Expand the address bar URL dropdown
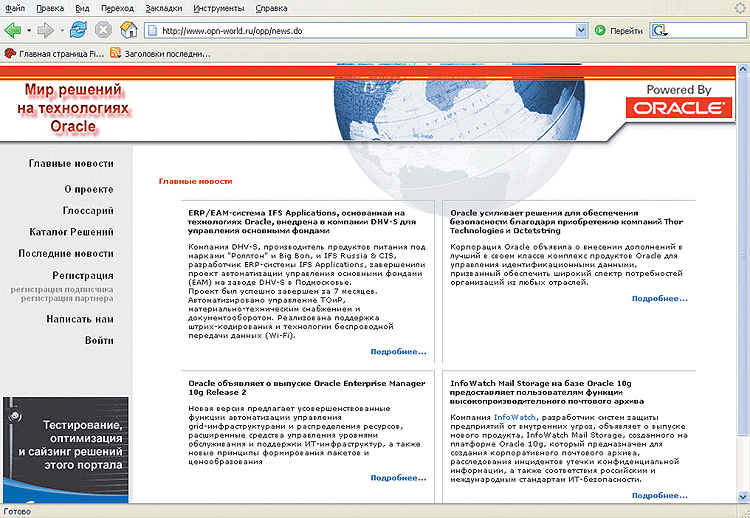Screen dimensions: 750x518 tap(581, 31)
